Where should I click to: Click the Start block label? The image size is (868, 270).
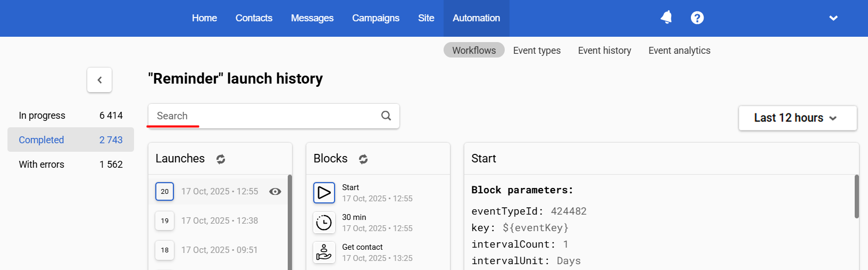click(350, 187)
